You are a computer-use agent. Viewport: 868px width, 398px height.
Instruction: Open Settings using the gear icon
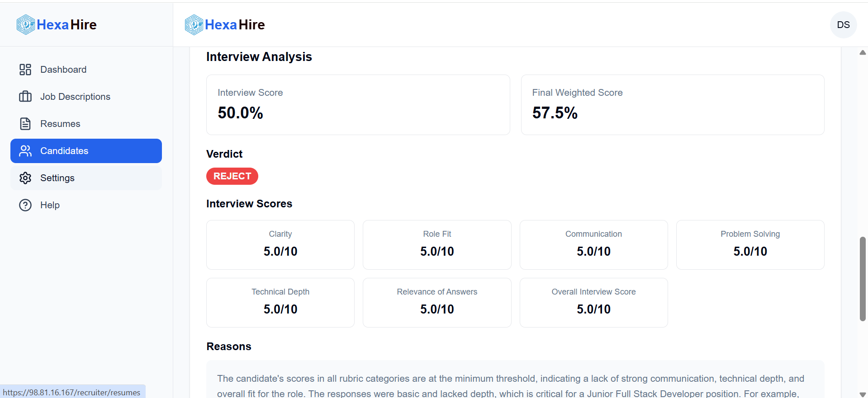pyautogui.click(x=25, y=178)
